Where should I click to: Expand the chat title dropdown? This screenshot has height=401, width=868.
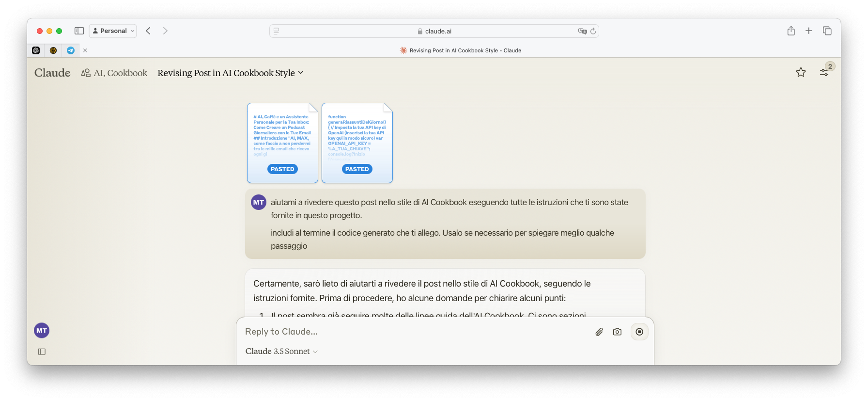(x=231, y=73)
